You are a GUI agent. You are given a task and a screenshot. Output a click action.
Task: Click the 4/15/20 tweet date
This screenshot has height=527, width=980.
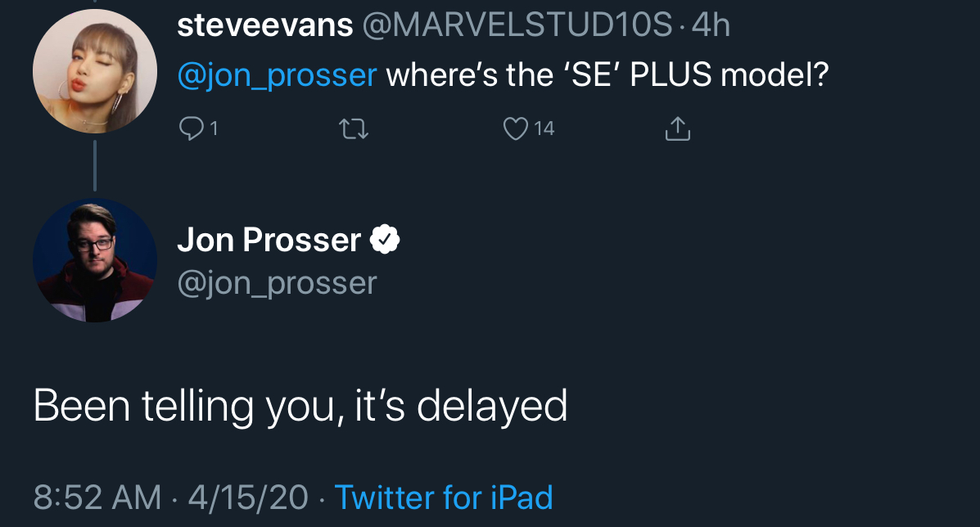click(248, 498)
